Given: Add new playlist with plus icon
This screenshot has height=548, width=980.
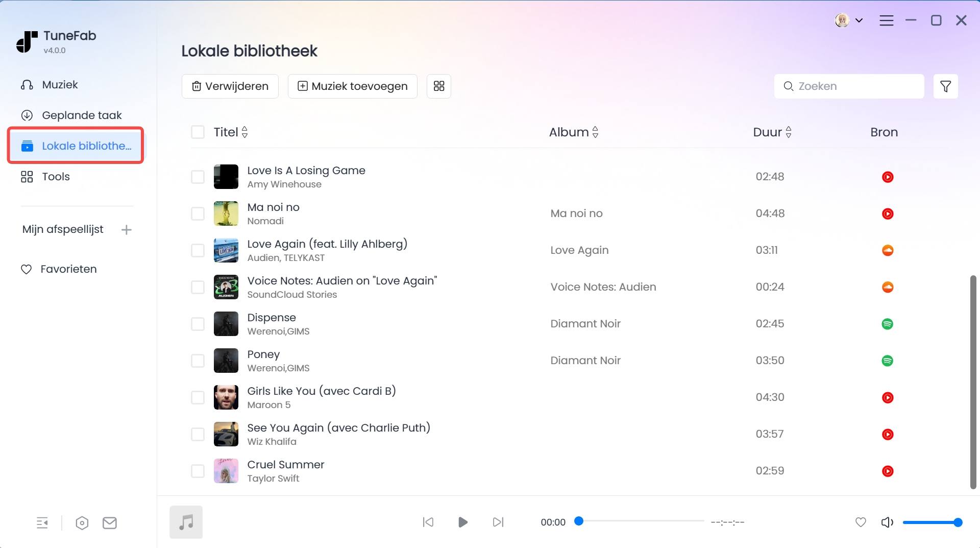Looking at the screenshot, I should point(127,230).
